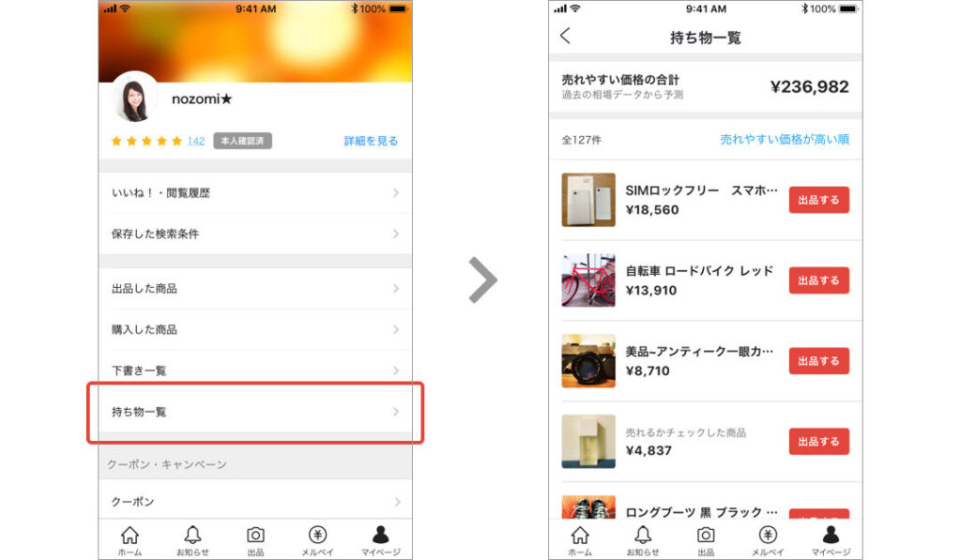Screen dimensions: 961x560
Task: Expand the いいね！・閲覧履歴 row chevron
Action: tap(396, 192)
